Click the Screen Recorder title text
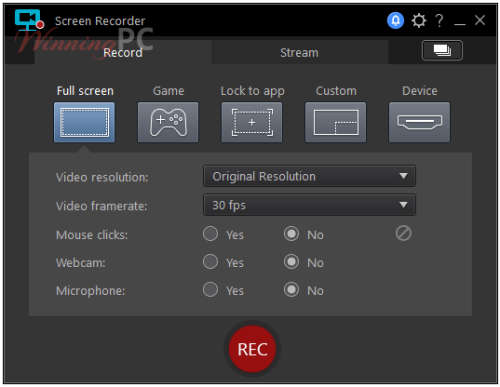Screen dimensions: 500x387 pos(100,21)
